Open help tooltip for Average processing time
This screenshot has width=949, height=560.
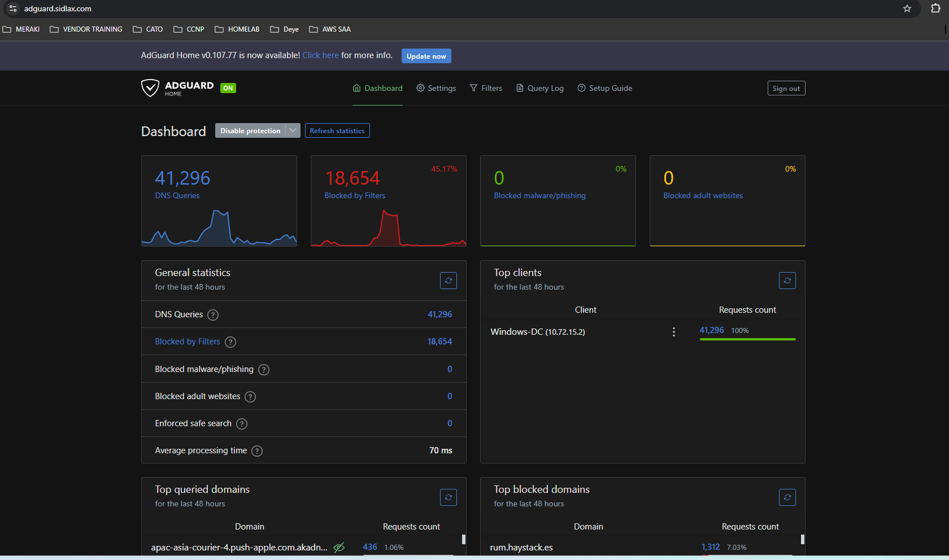257,451
